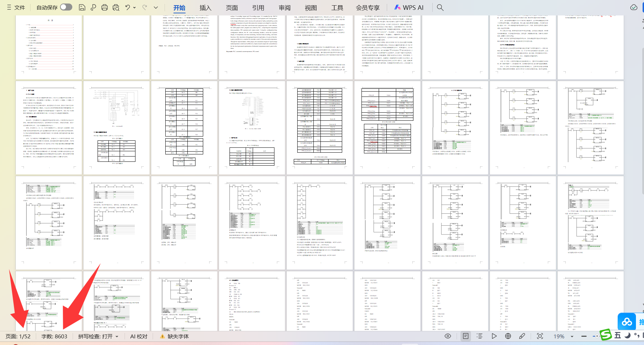Screen dimensions: 644x345
Task: Open the 文件 menu with hamburger icon
Action: 16,7
